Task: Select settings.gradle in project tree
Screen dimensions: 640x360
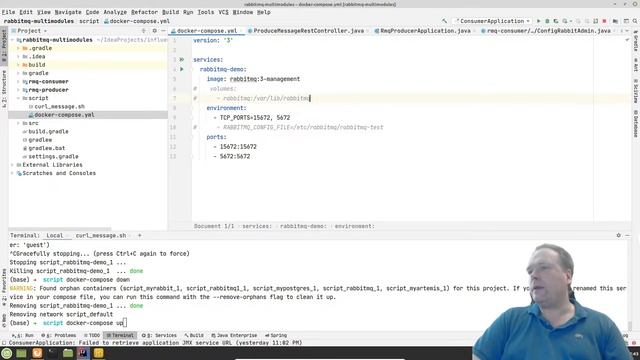Action: [x=53, y=156]
